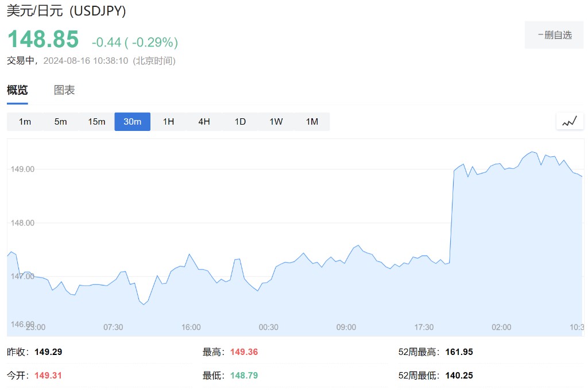Viewport: 588px width, 390px height.
Task: Select the active 30m interval
Action: pyautogui.click(x=132, y=122)
